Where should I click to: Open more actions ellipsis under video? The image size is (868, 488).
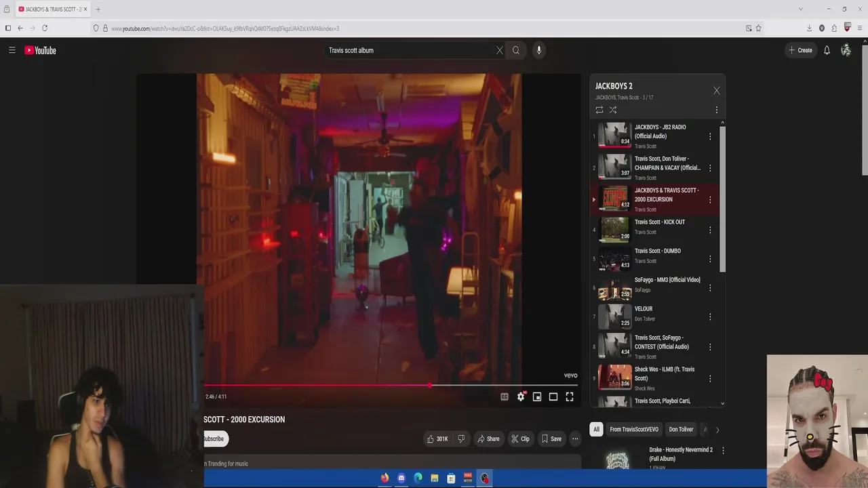575,439
